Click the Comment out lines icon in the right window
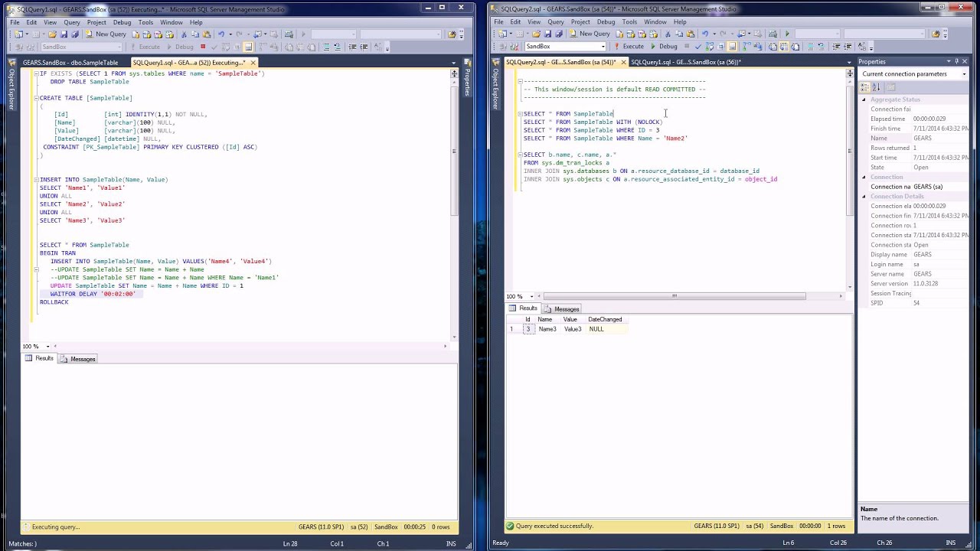980x551 pixels. pyautogui.click(x=810, y=46)
